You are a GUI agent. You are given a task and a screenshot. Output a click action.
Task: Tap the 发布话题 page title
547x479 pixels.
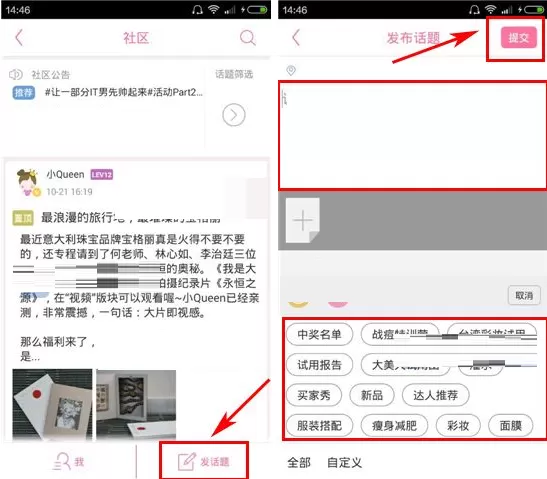[x=413, y=38]
